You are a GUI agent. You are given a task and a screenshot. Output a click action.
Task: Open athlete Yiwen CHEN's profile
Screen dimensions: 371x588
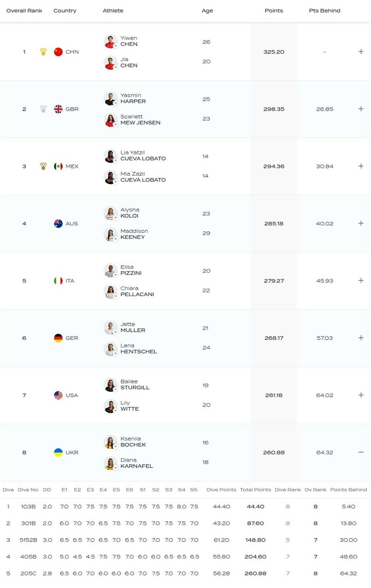click(x=129, y=41)
